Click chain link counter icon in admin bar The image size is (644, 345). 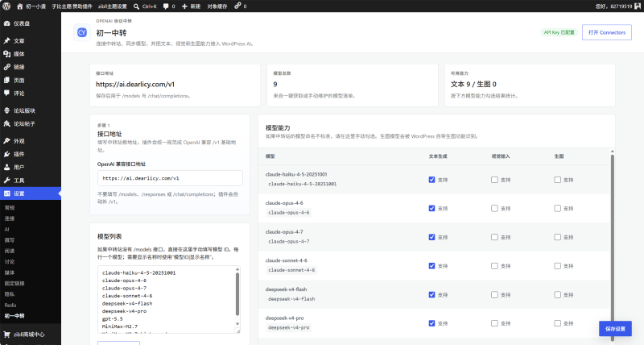pos(241,6)
